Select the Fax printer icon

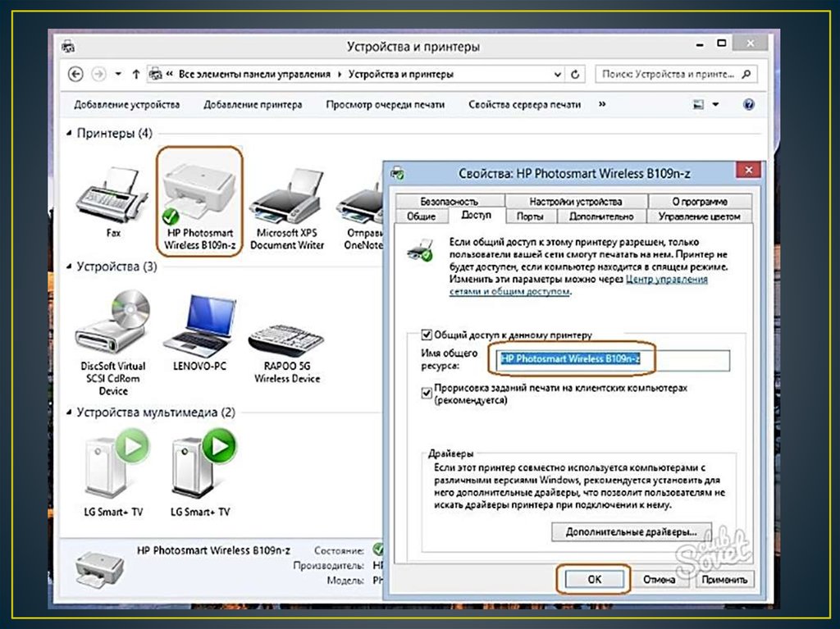click(112, 198)
